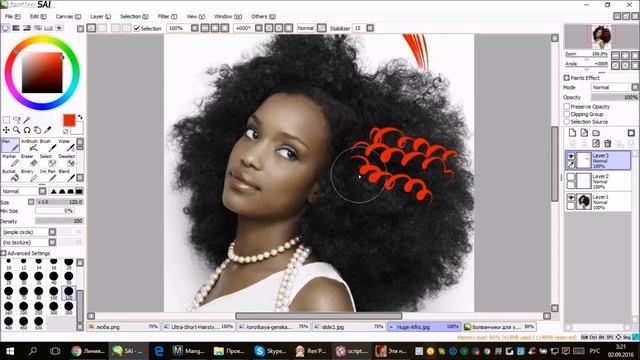Click the red foreground color swatch
The height and width of the screenshot is (360, 640).
click(69, 120)
